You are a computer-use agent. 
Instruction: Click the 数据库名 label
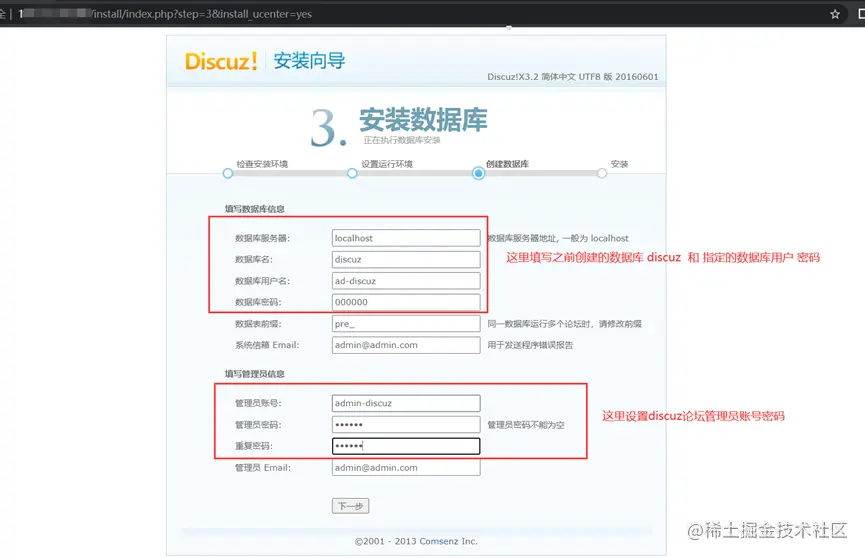click(x=254, y=259)
